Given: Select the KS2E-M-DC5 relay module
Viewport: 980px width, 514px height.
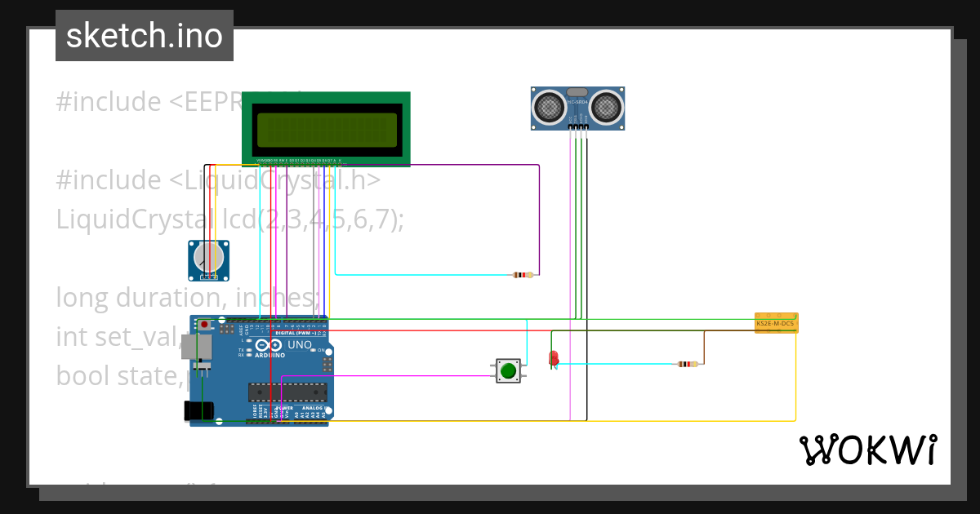Looking at the screenshot, I should 776,322.
